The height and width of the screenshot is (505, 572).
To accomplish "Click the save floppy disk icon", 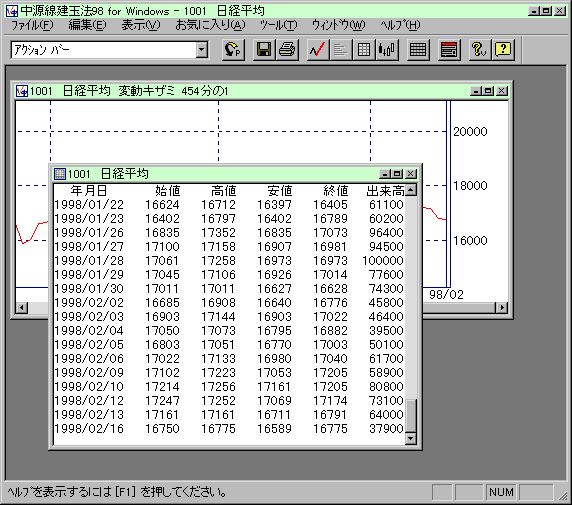I will coord(264,49).
